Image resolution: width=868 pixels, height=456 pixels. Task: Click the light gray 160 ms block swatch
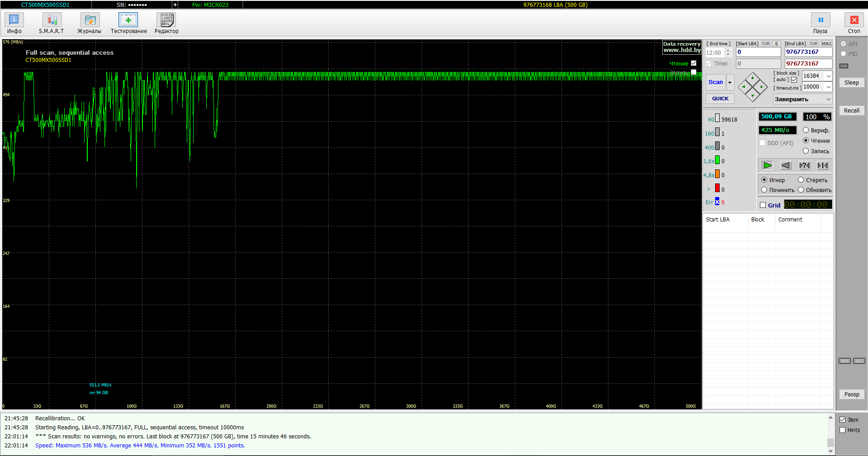pos(717,132)
